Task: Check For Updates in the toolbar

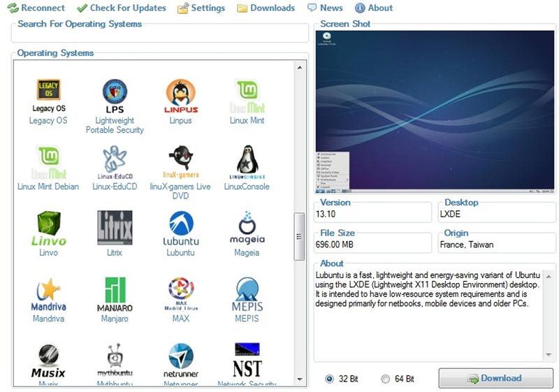Action: (x=121, y=8)
